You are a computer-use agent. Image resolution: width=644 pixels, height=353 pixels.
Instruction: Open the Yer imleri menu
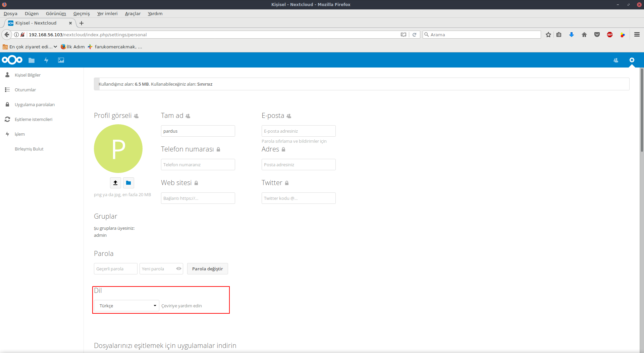107,13
